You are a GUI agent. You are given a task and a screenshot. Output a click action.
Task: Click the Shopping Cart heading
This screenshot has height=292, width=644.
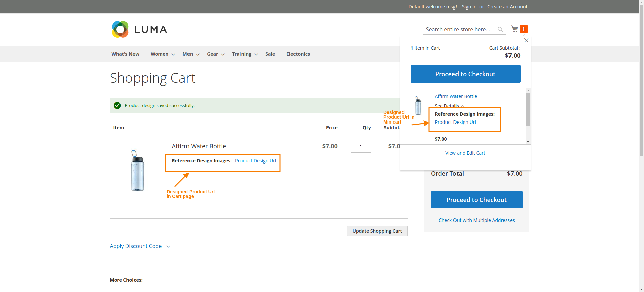pos(152,78)
